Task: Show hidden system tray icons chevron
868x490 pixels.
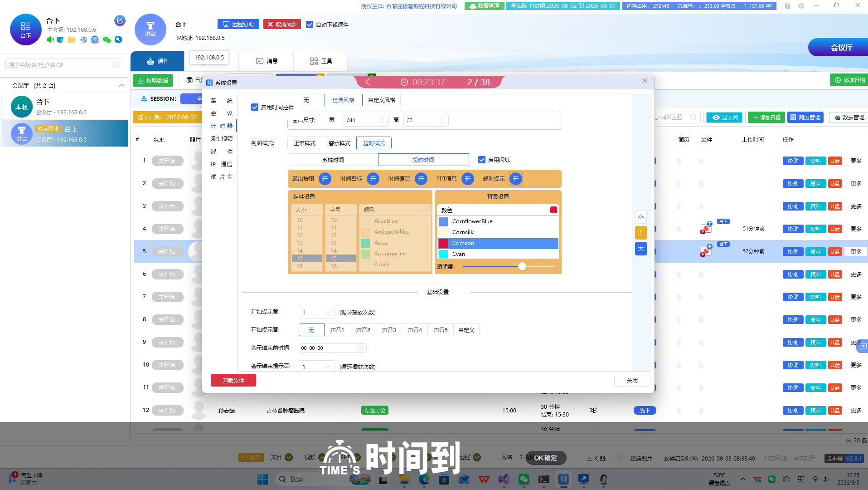Action: 742,479
